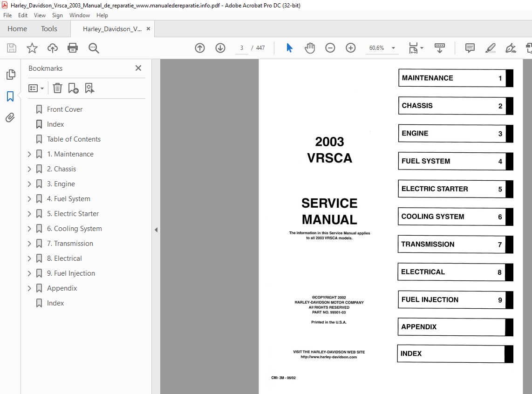Go to previous page arrow
The image size is (532, 394).
(200, 48)
